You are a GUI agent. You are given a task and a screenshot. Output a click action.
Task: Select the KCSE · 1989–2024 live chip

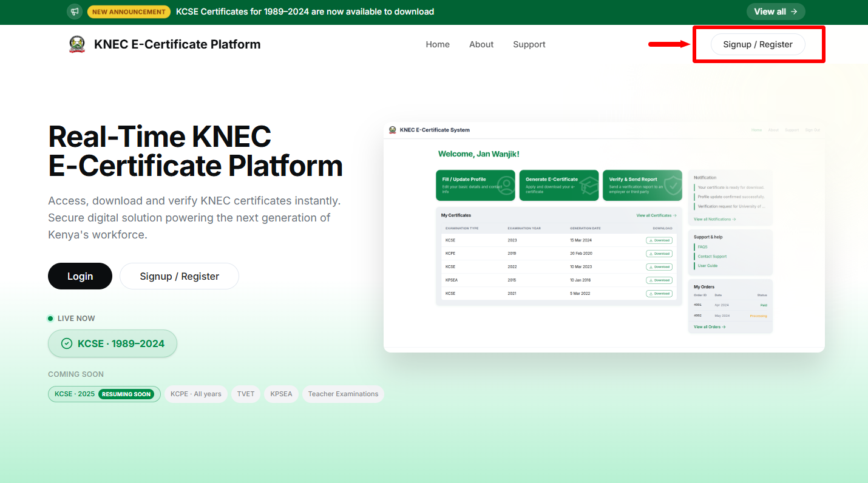(x=112, y=343)
